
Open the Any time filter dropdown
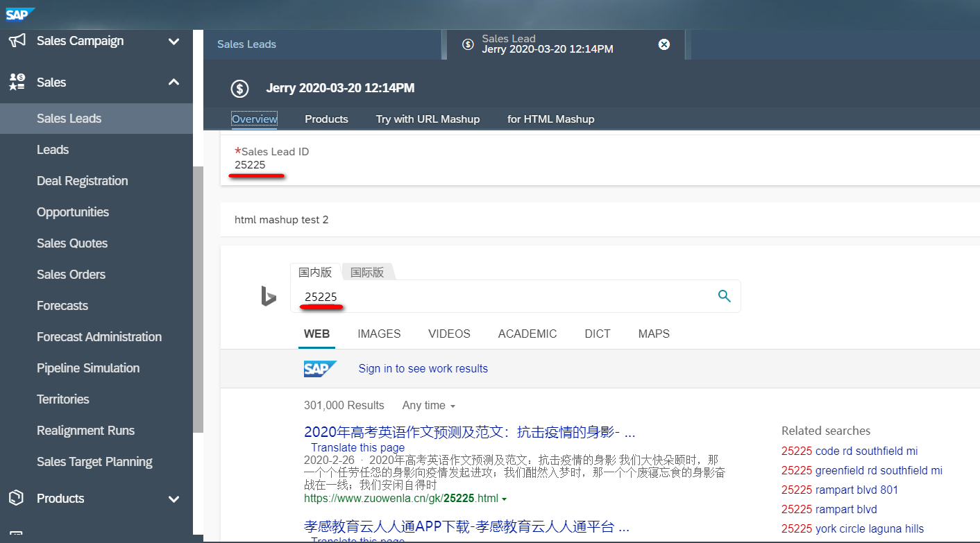428,406
